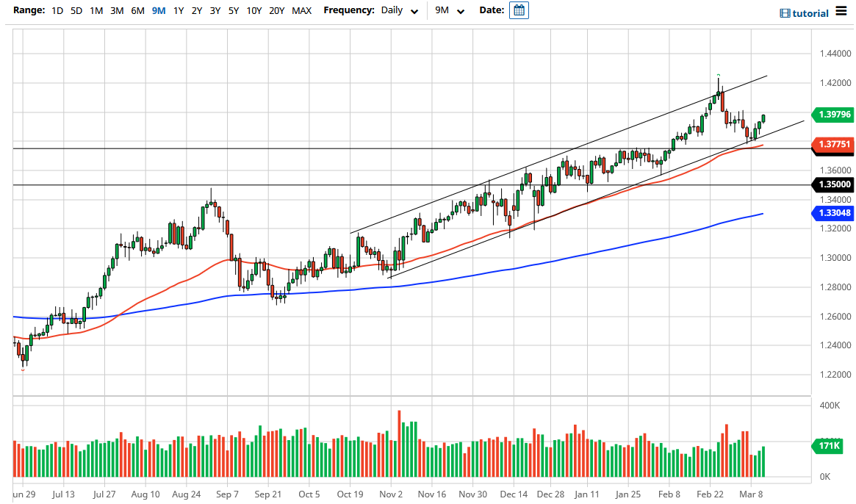Toggle the 1D range selection
This screenshot has width=856, height=504.
point(57,11)
